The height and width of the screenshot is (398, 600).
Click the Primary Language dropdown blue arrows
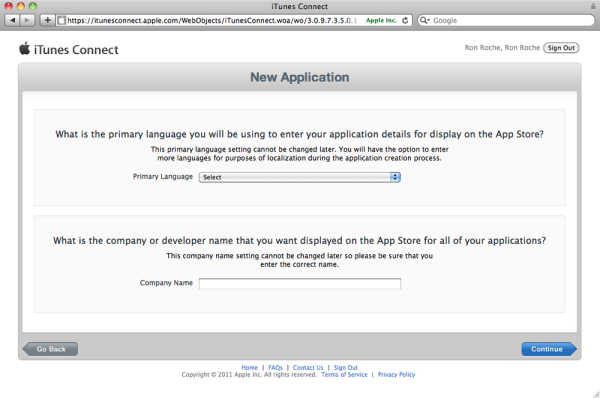[x=395, y=177]
